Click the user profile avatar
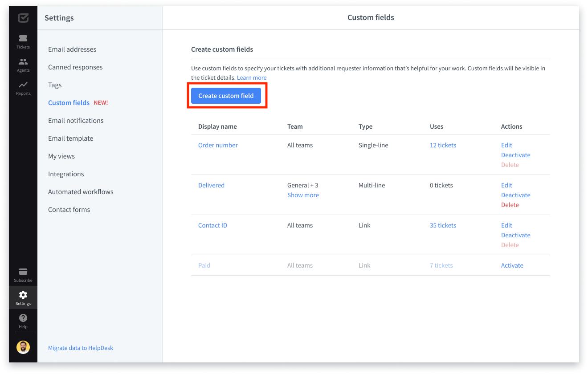 click(23, 347)
